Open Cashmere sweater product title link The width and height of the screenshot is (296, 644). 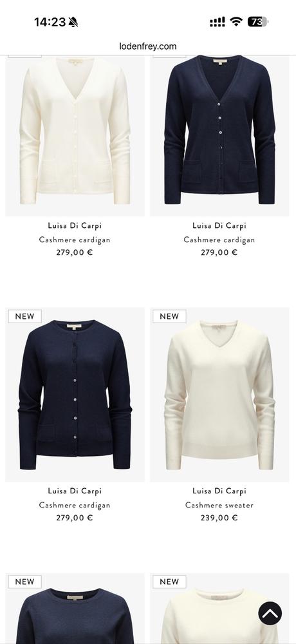point(219,505)
